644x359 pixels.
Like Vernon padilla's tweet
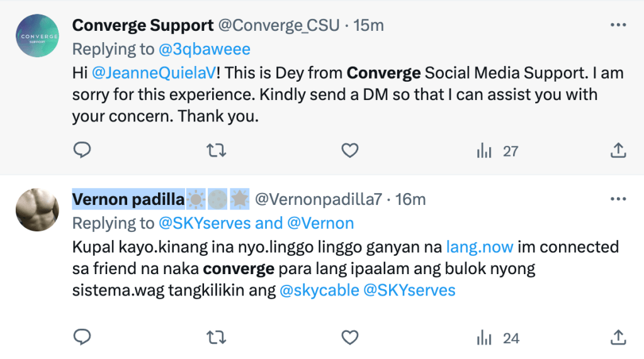click(349, 338)
